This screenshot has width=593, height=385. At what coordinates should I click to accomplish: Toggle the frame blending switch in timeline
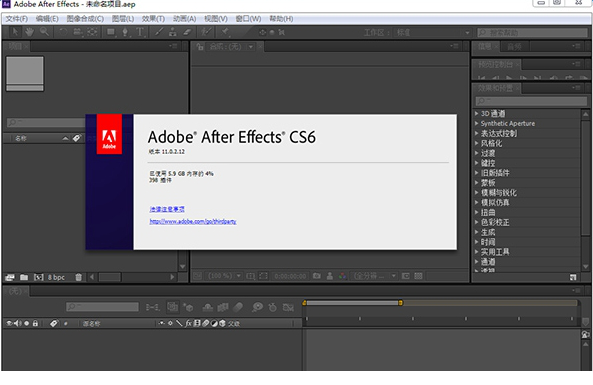pyautogui.click(x=223, y=307)
